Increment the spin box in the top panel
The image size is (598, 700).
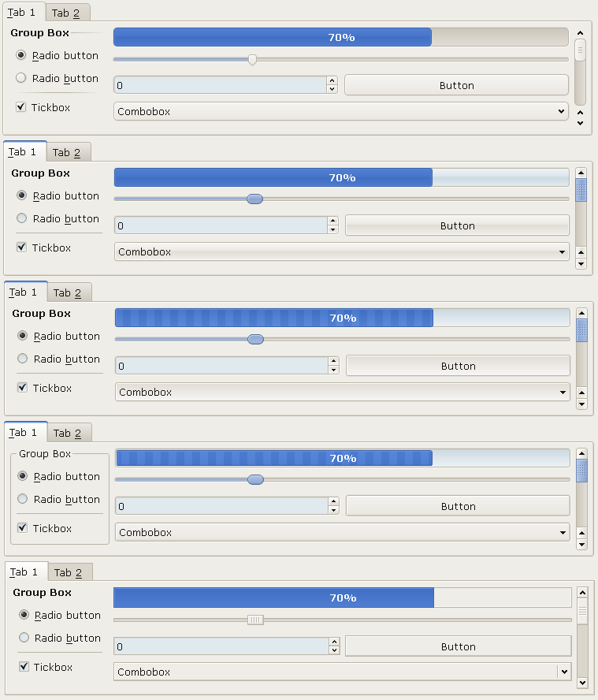[x=332, y=81]
